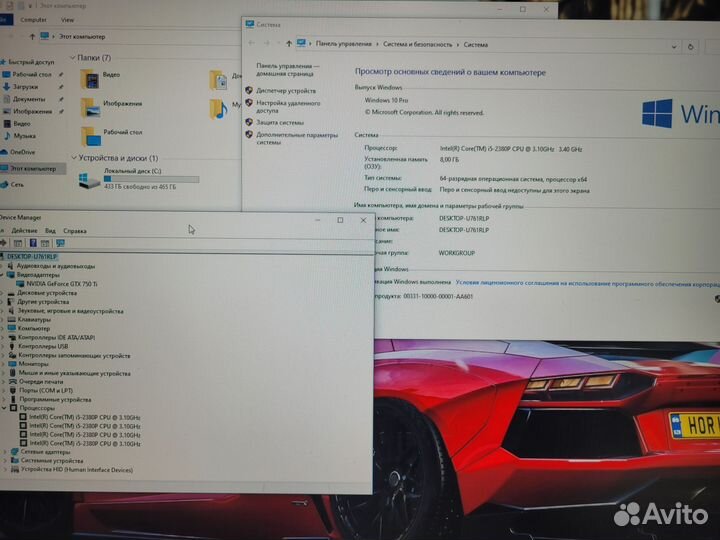Click Help icon in Device Manager toolbar
Image resolution: width=720 pixels, height=540 pixels.
pyautogui.click(x=33, y=243)
